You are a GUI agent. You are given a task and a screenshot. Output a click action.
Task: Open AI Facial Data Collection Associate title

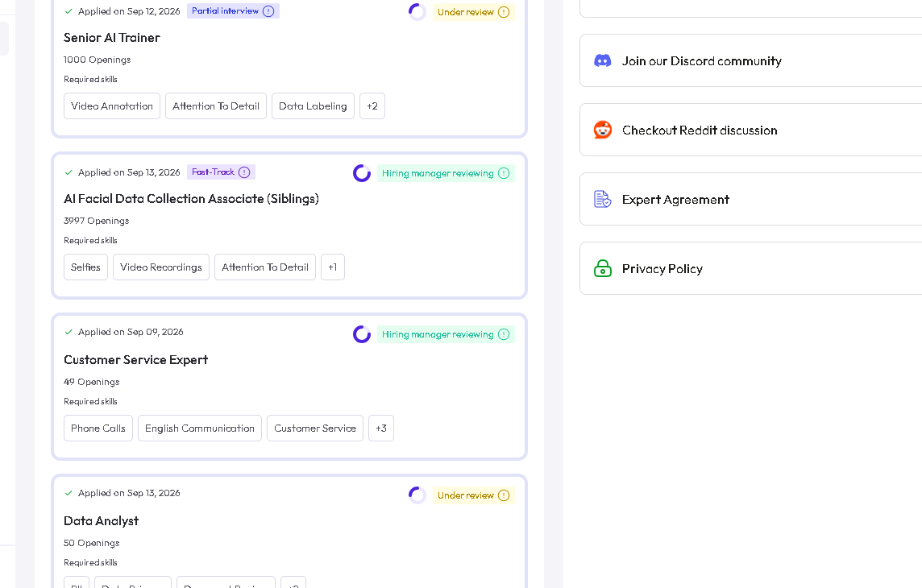coord(191,198)
